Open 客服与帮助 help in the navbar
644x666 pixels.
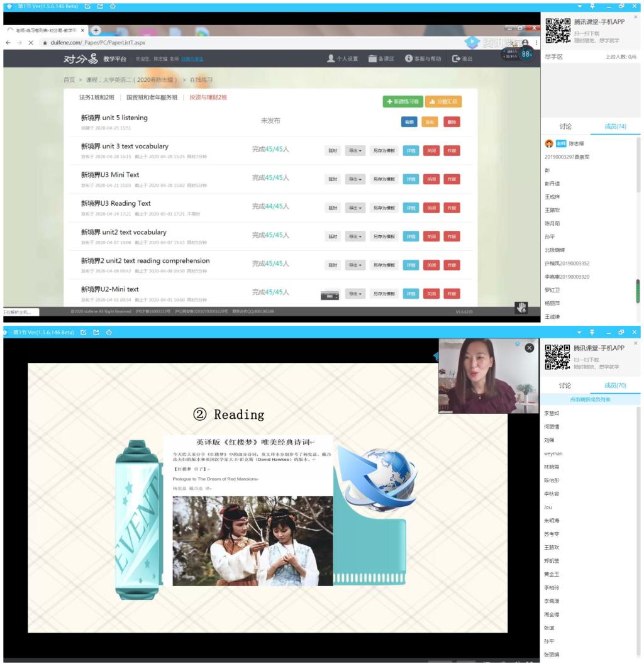point(423,58)
